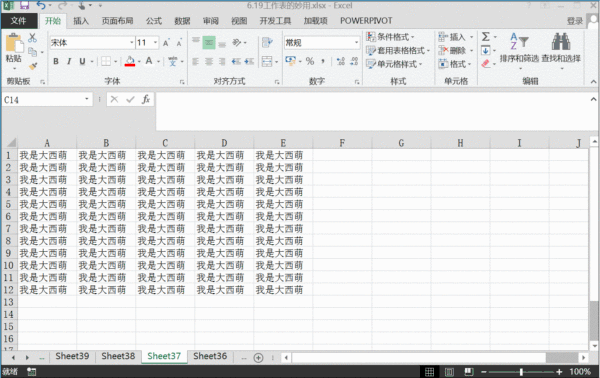This screenshot has width=600, height=378.
Task: Decrease decimal places
Action: (x=354, y=61)
